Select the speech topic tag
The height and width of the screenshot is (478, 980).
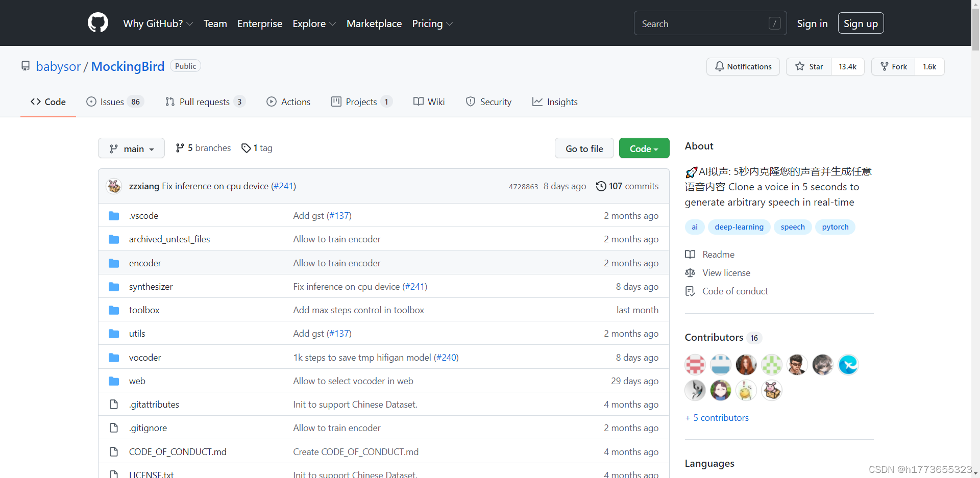tap(793, 227)
